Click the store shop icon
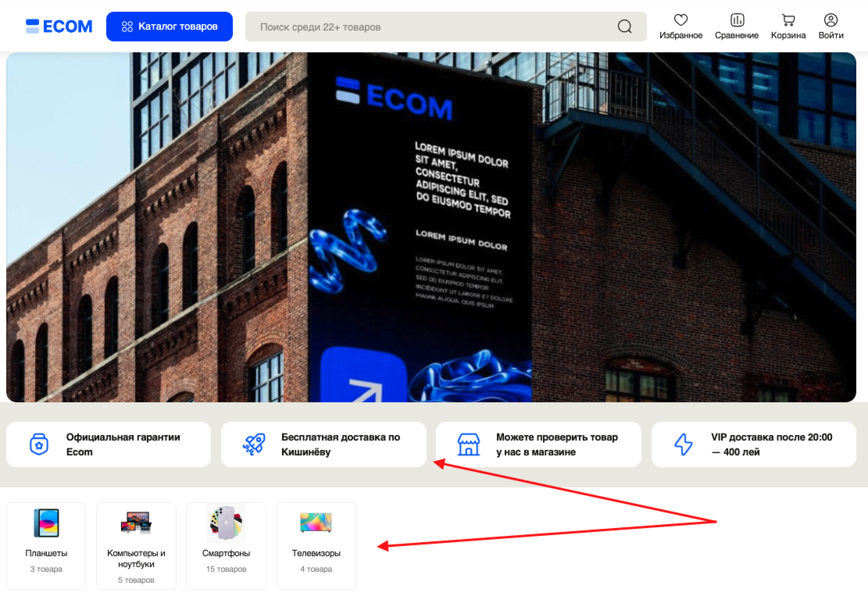 pyautogui.click(x=468, y=444)
